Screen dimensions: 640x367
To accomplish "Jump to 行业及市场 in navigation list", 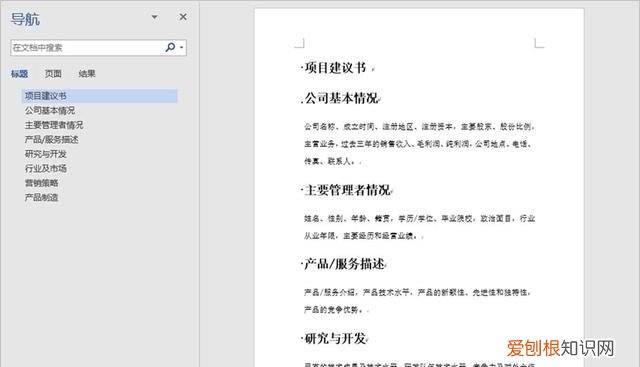I will [x=45, y=168].
